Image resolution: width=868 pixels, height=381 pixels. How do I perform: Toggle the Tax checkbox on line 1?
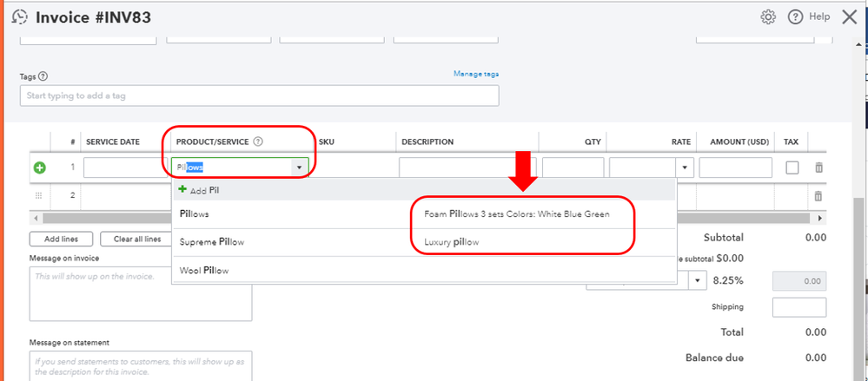pos(792,168)
